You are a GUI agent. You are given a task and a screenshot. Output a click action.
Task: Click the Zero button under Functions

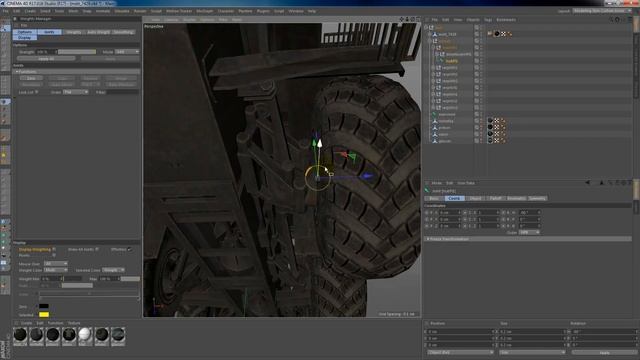click(31, 78)
